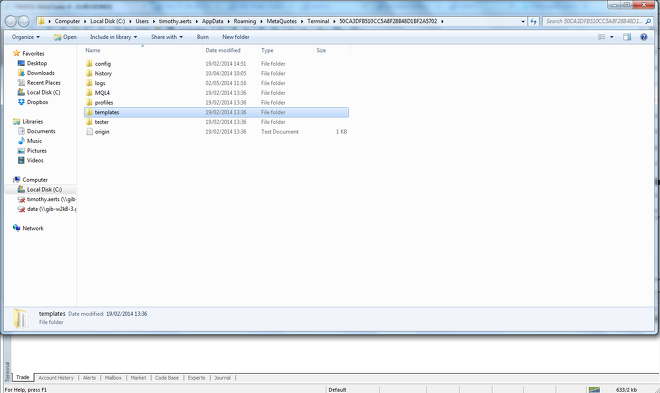Click the back navigation arrow
The image size is (660, 393).
[11, 21]
